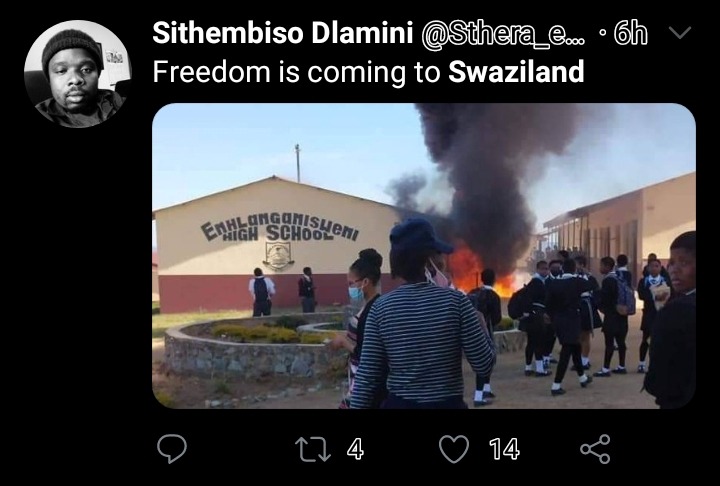
Task: Expand the tweet options chevron
Action: coord(680,33)
